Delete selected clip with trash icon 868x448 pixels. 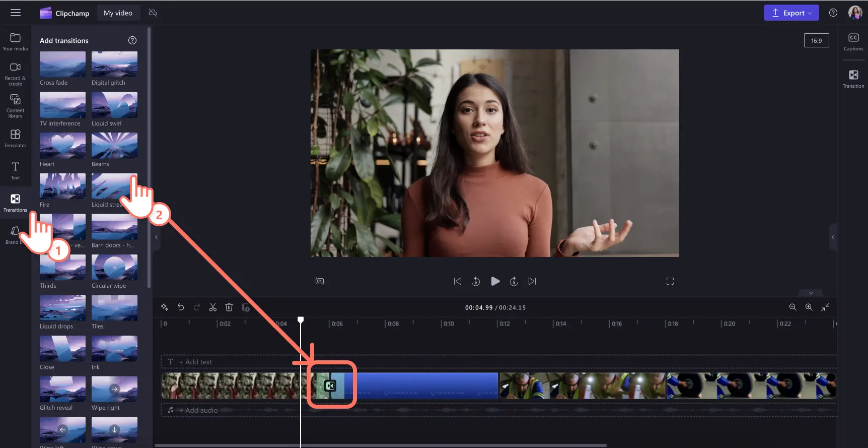pos(229,307)
